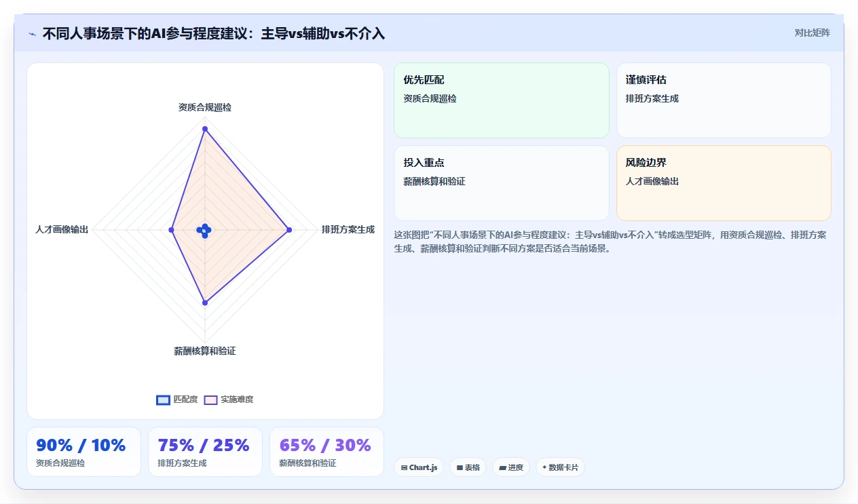Viewport: 858px width, 504px height.
Task: Open the 谨慎评估 card
Action: (724, 100)
